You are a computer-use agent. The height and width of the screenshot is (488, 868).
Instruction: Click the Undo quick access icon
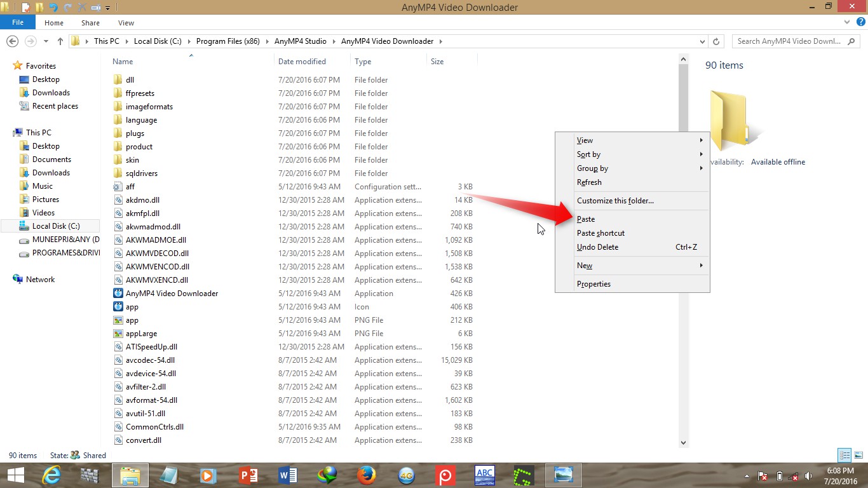[x=53, y=8]
